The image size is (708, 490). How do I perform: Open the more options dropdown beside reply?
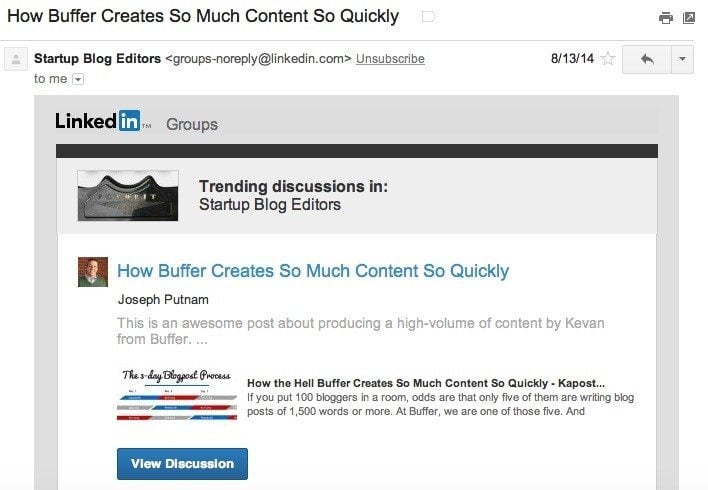[x=682, y=59]
